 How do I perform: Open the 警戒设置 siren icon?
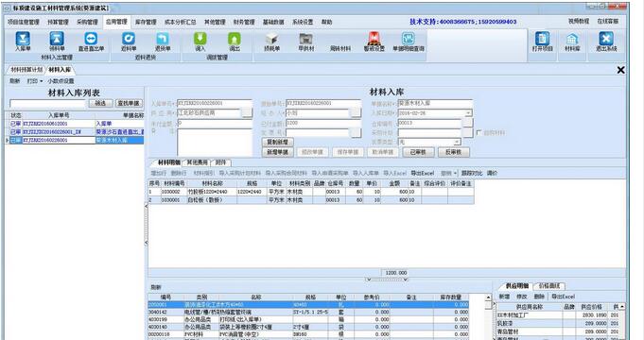coord(374,42)
